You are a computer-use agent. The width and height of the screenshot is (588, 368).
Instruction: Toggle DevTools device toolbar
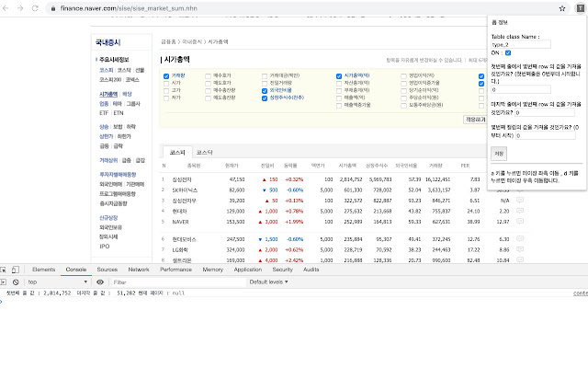click(16, 270)
